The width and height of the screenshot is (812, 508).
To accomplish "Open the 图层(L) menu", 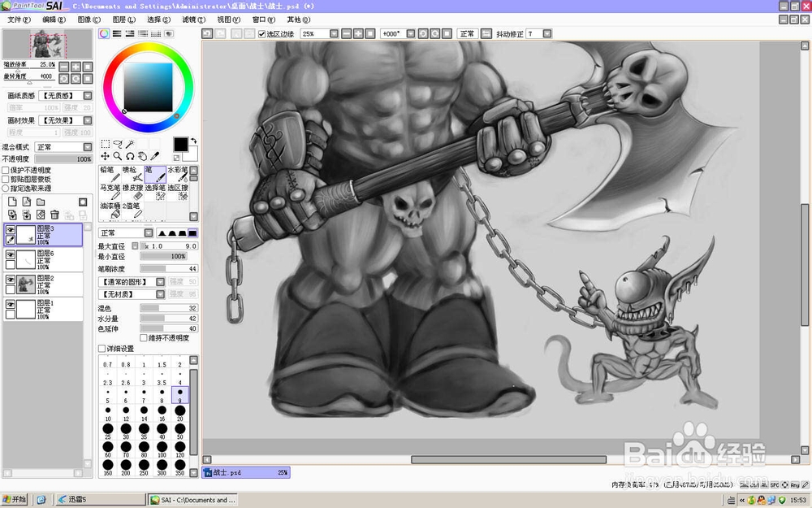I will [x=123, y=20].
